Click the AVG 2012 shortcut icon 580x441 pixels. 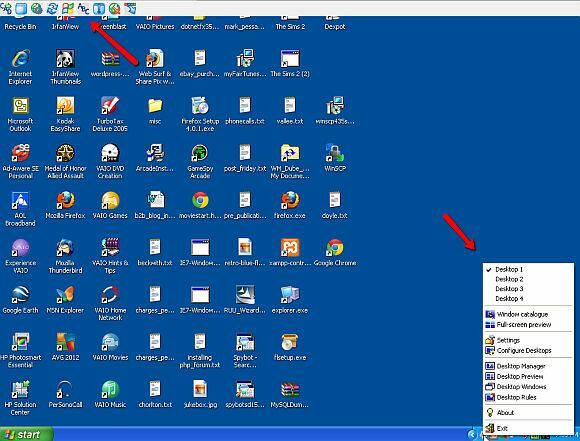[x=65, y=347]
